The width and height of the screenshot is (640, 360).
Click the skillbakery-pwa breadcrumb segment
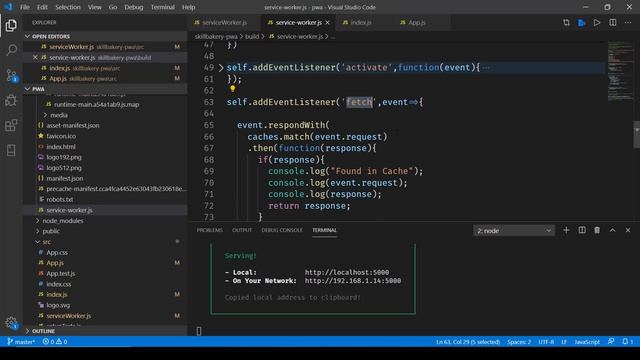pos(216,36)
